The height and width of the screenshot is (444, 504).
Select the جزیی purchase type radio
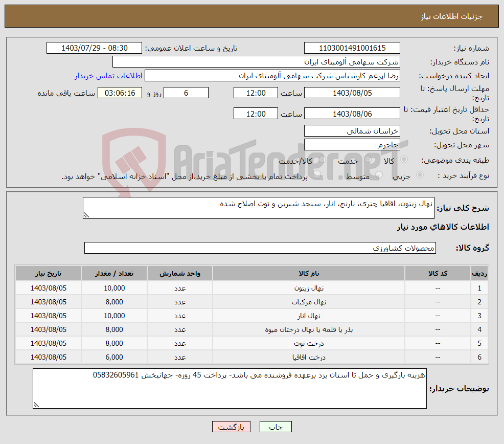pyautogui.click(x=420, y=175)
